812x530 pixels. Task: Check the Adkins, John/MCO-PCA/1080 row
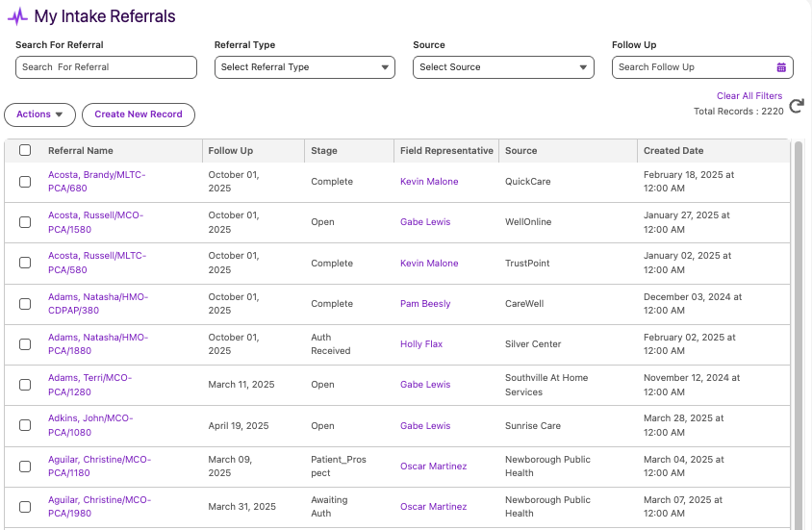pyautogui.click(x=25, y=425)
